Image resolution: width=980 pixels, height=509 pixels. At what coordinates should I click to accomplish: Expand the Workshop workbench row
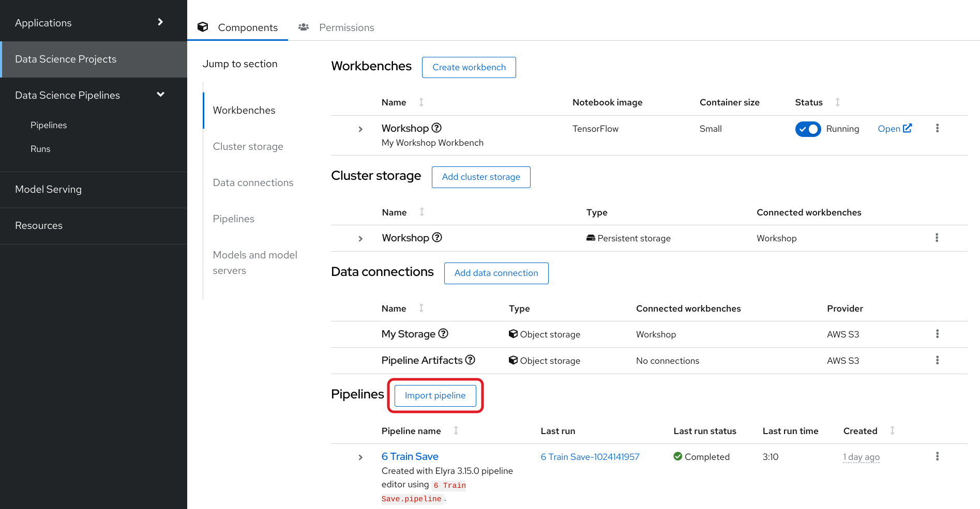[x=360, y=129]
